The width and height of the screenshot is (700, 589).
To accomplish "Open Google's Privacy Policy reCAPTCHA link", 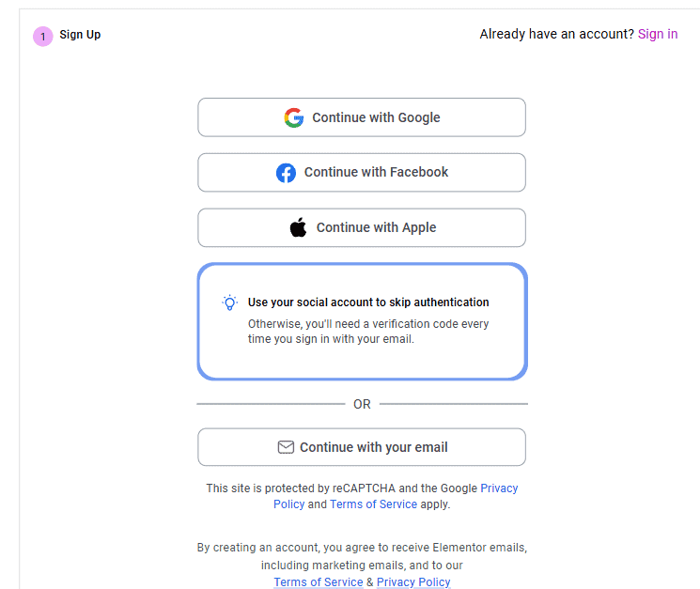I will [x=499, y=488].
